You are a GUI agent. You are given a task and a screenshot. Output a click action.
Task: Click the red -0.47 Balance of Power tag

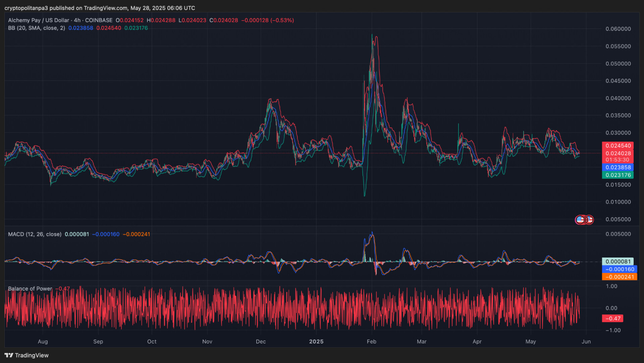pos(612,319)
